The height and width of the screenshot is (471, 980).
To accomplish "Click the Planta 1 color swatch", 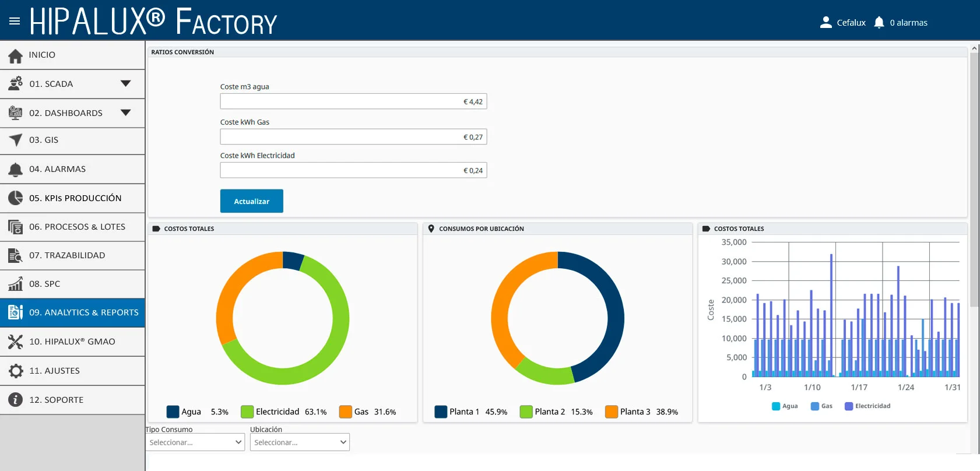I will click(x=441, y=412).
